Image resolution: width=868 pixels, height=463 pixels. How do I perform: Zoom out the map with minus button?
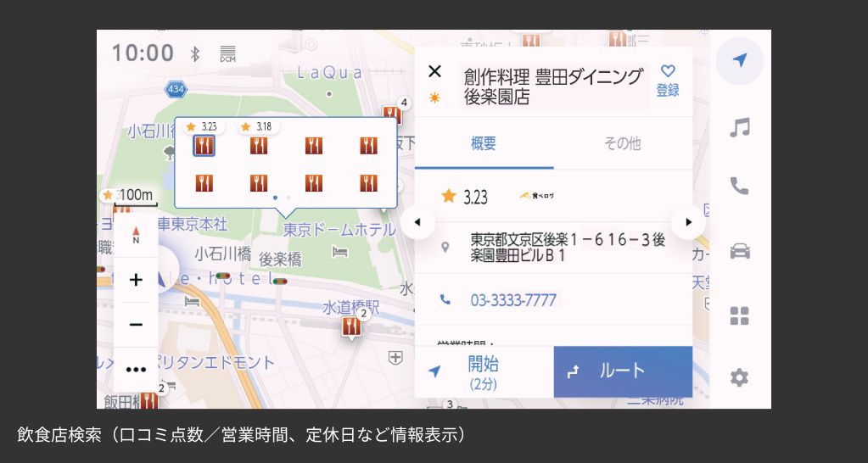136,325
